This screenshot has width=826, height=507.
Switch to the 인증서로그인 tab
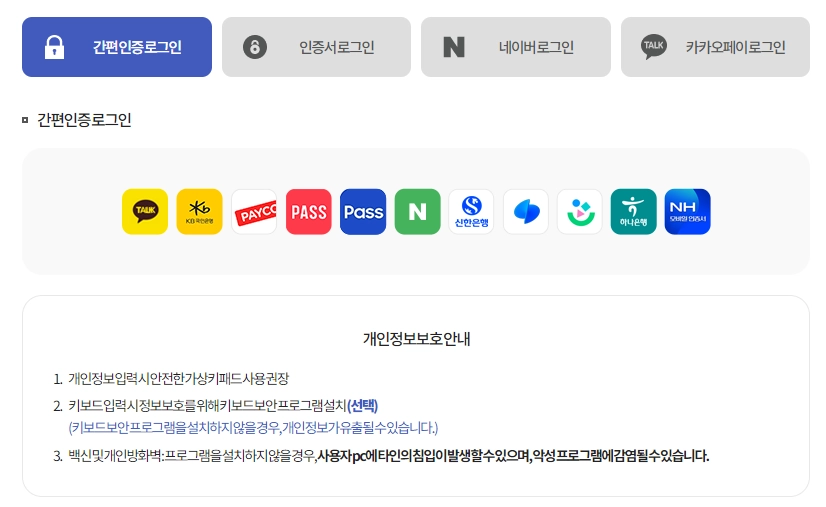[316, 47]
